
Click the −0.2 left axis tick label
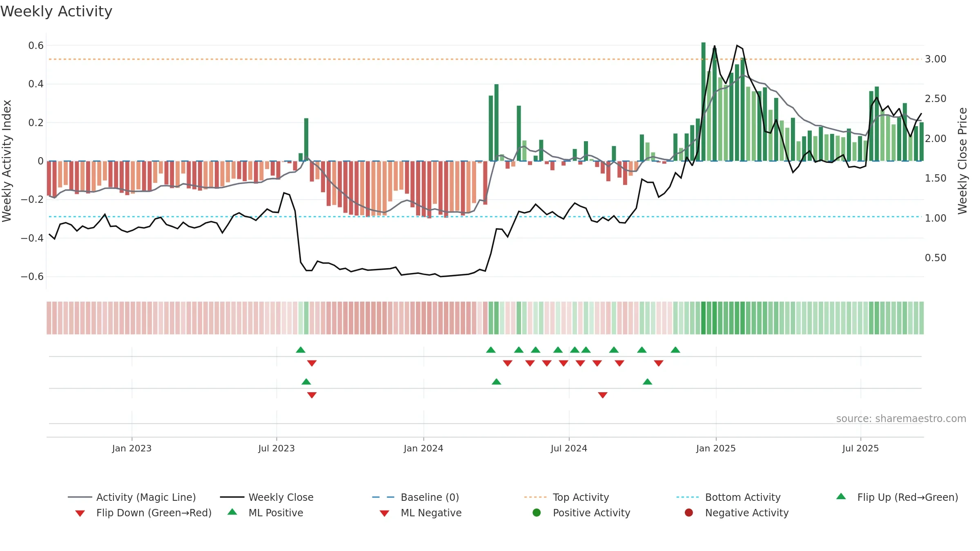32,200
